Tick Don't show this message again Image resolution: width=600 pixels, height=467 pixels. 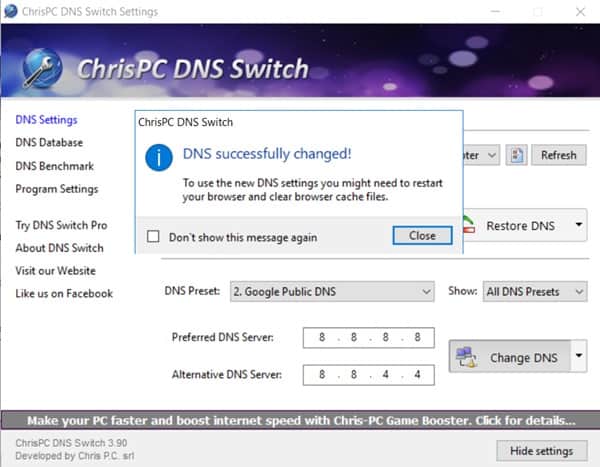click(153, 236)
